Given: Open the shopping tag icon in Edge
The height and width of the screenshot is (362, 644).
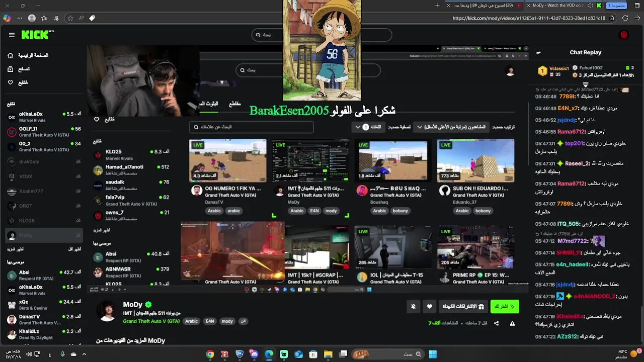Looking at the screenshot, I should 92,18.
